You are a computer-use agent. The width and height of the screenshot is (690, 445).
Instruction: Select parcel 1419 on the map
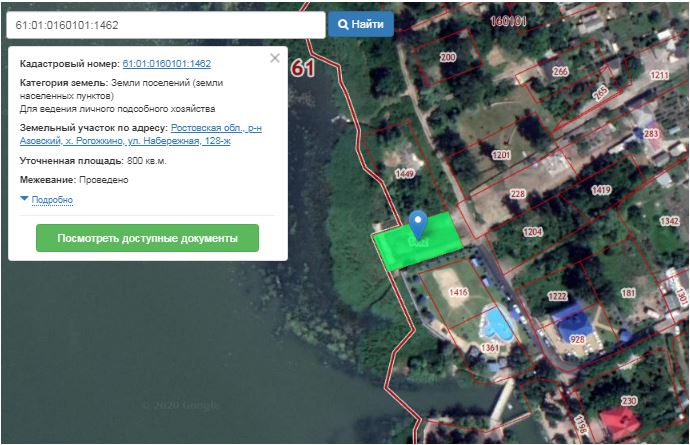tap(600, 190)
